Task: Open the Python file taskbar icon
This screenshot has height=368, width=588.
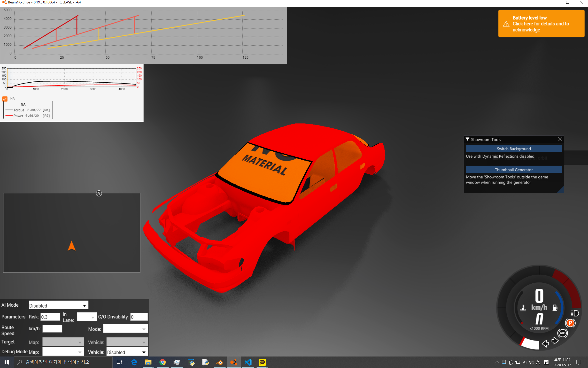Action: (205, 362)
